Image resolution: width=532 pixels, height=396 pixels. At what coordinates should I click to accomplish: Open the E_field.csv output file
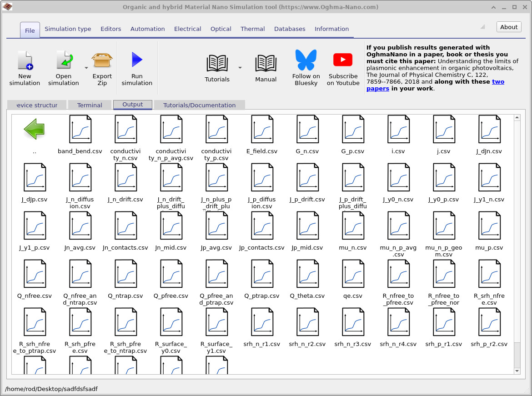261,129
